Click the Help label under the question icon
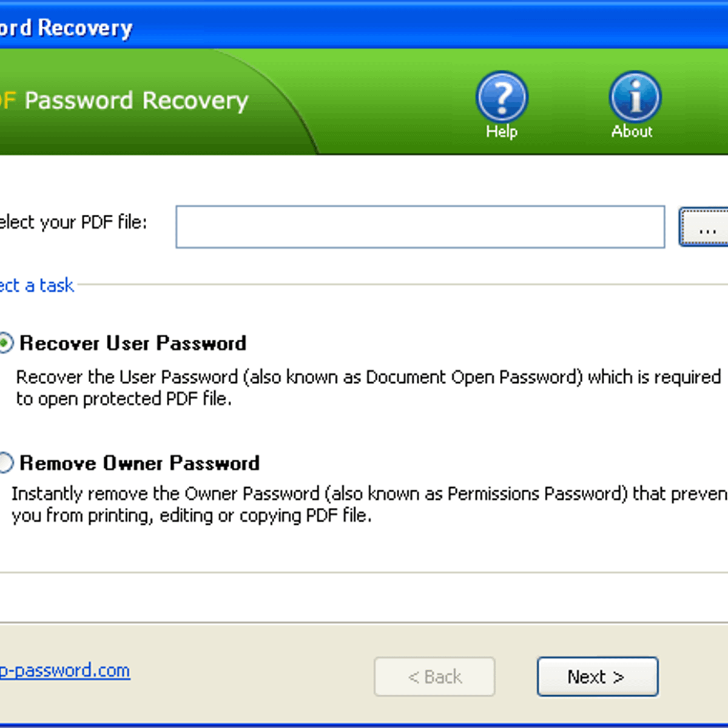This screenshot has height=728, width=728. (x=502, y=131)
